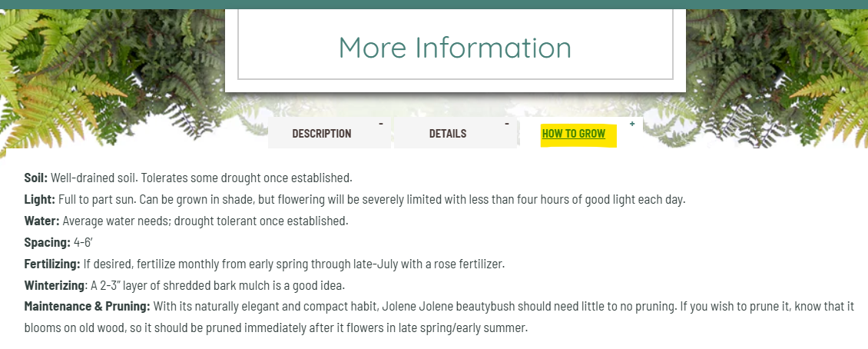Click the bold Light label
The image size is (868, 349).
[x=40, y=199]
